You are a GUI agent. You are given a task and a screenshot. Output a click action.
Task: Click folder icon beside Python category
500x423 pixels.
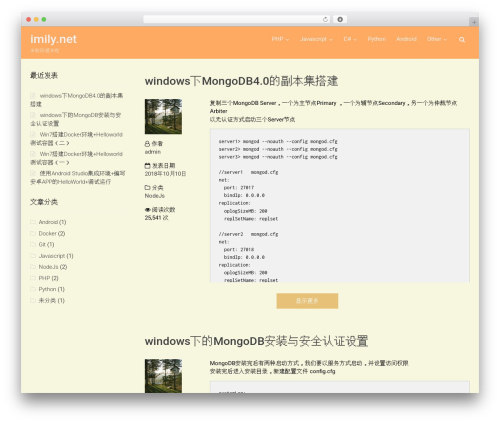[x=33, y=289]
